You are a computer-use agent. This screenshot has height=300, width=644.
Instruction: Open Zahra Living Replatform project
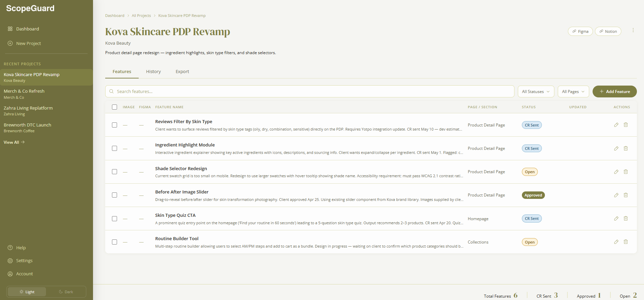coord(46,111)
